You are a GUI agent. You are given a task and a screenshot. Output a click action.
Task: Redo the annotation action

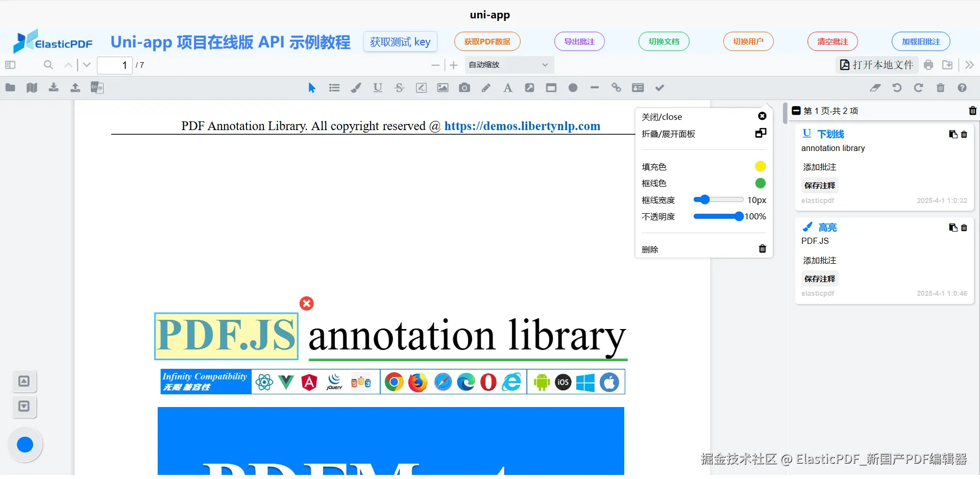click(x=918, y=88)
